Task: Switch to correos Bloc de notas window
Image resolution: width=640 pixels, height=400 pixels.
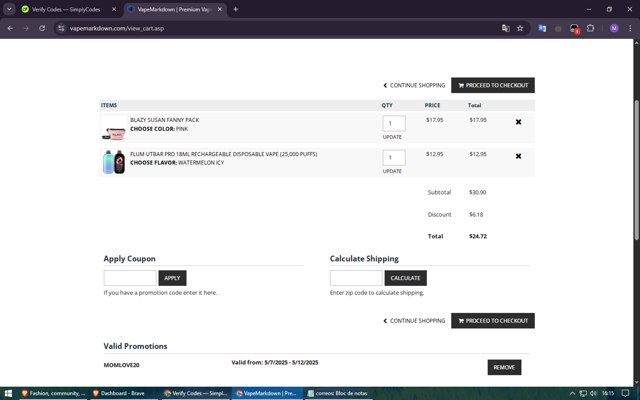Action: point(338,393)
